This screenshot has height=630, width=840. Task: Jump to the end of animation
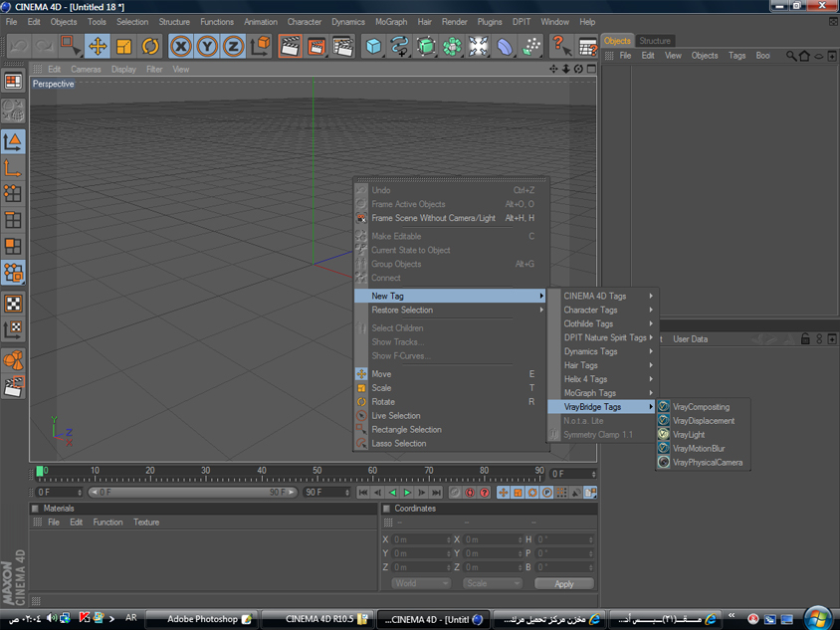pos(437,493)
